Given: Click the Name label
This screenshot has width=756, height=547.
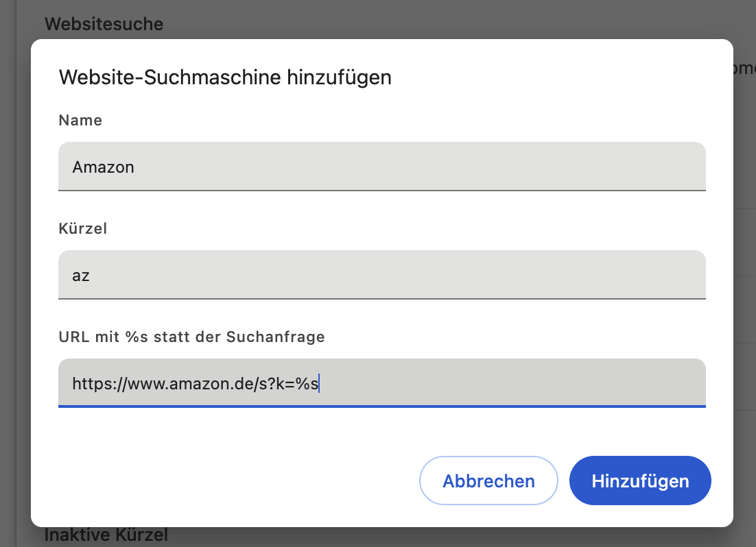Looking at the screenshot, I should point(80,120).
